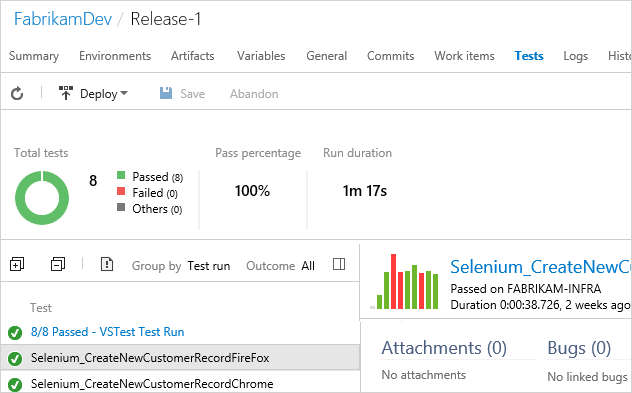632x393 pixels.
Task: Click the gray Others legend swatch
Action: 121,207
